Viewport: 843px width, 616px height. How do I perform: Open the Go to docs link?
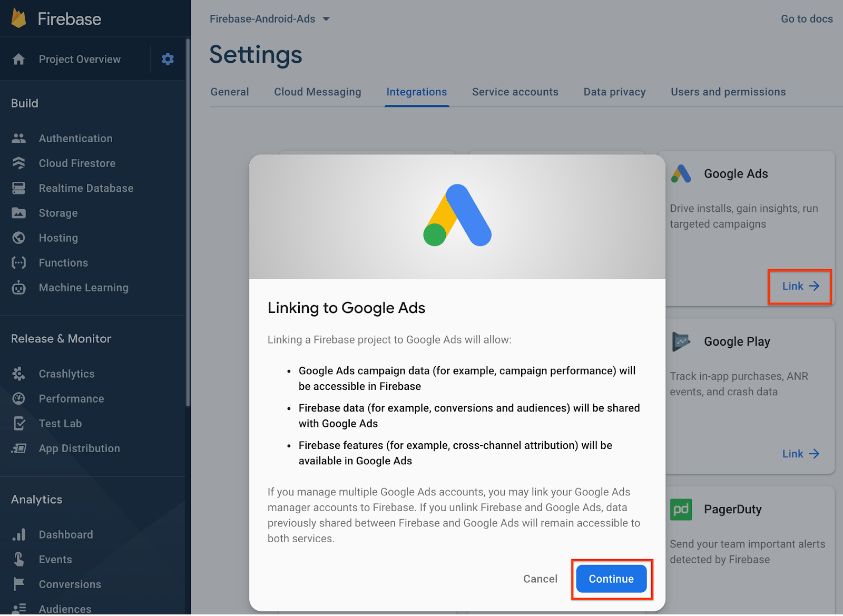pos(806,19)
